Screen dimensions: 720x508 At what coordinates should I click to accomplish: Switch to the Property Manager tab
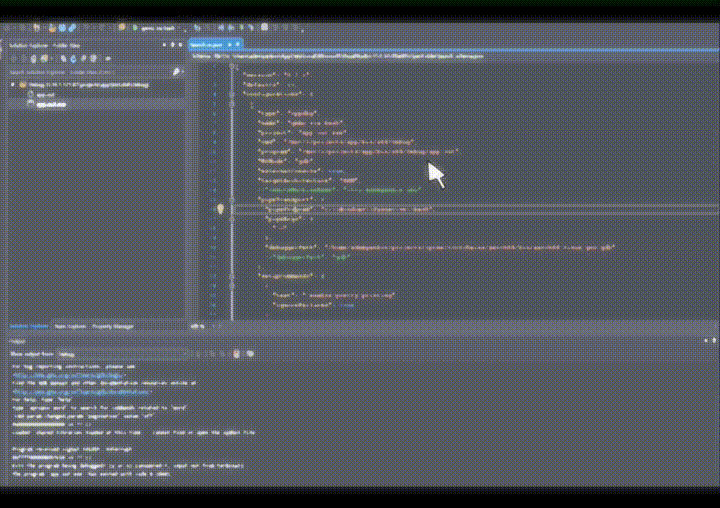[113, 326]
